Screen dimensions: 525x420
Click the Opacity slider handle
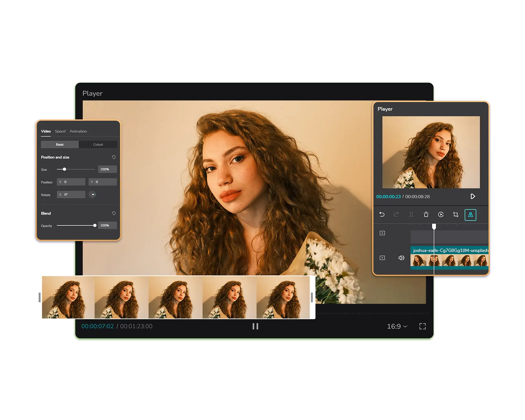pos(95,225)
